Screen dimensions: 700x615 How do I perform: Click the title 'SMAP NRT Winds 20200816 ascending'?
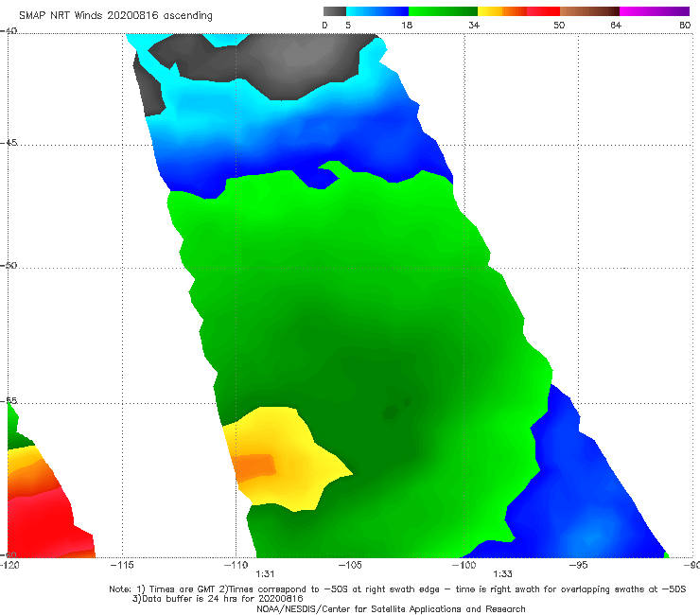pos(115,15)
